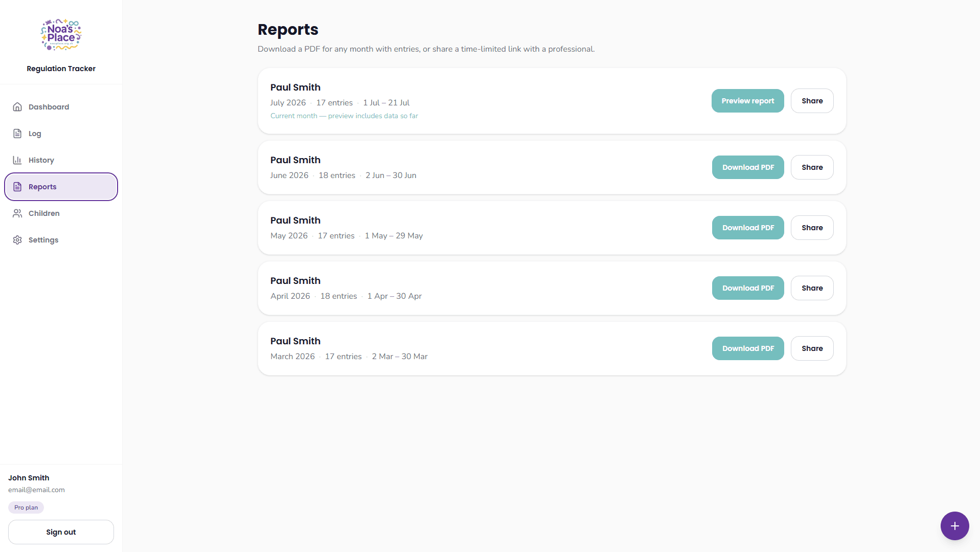Click the '2 Mar – 30 Mar' date range

399,357
